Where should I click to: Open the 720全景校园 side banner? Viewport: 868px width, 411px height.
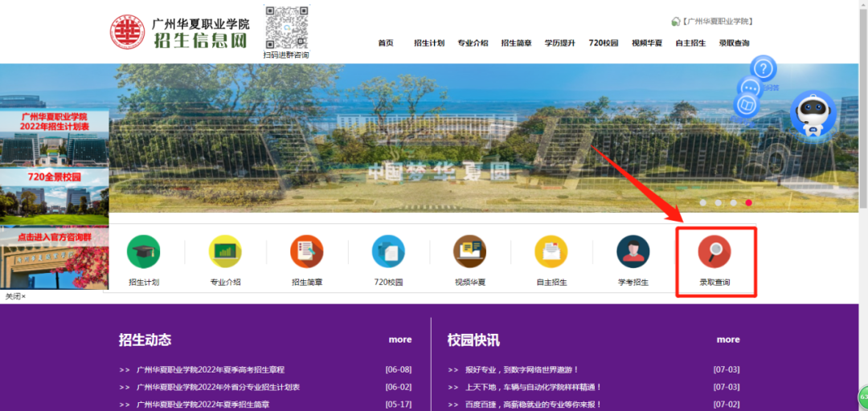tap(55, 196)
